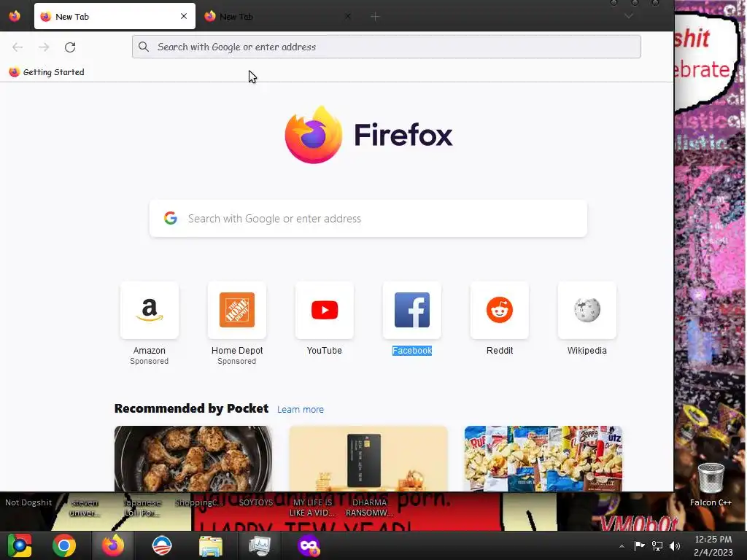The image size is (747, 560).
Task: Click the large Firefox logo on page
Action: [313, 135]
